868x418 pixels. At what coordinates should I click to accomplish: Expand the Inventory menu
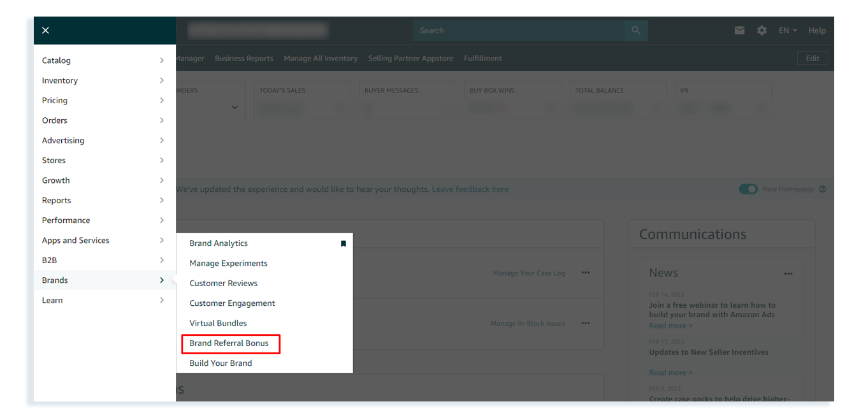click(105, 80)
